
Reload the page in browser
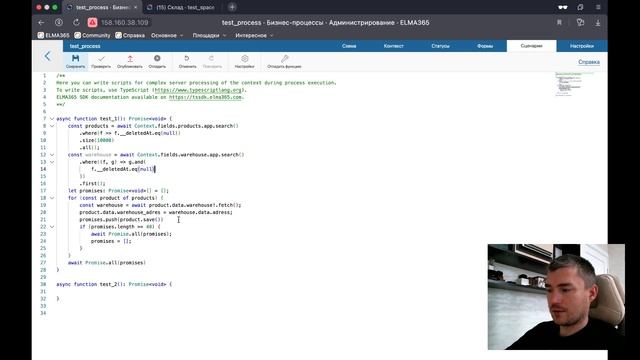pyautogui.click(x=76, y=23)
